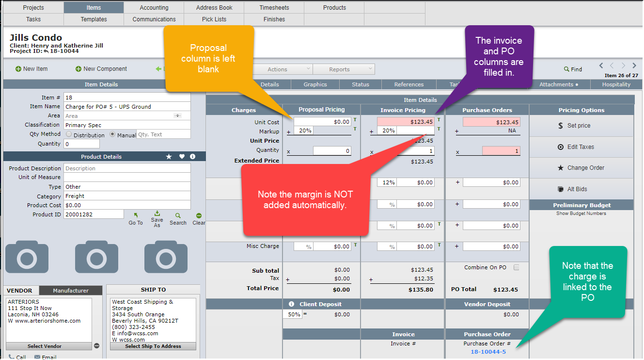Screen dimensions: 644x360
Task: Click the Email envelope icon
Action: [37, 358]
